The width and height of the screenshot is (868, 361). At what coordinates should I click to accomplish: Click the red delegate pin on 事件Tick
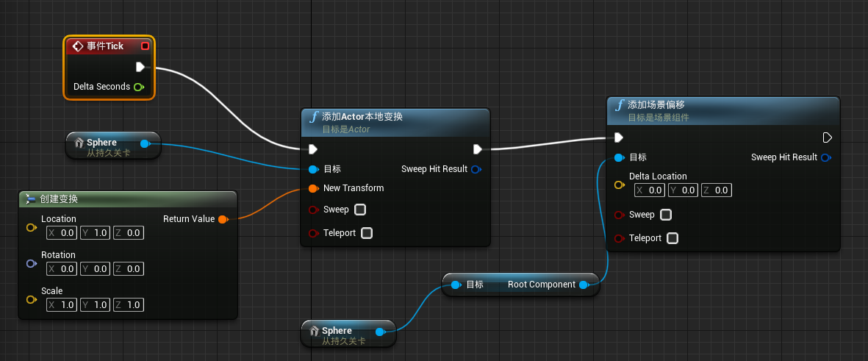click(145, 46)
